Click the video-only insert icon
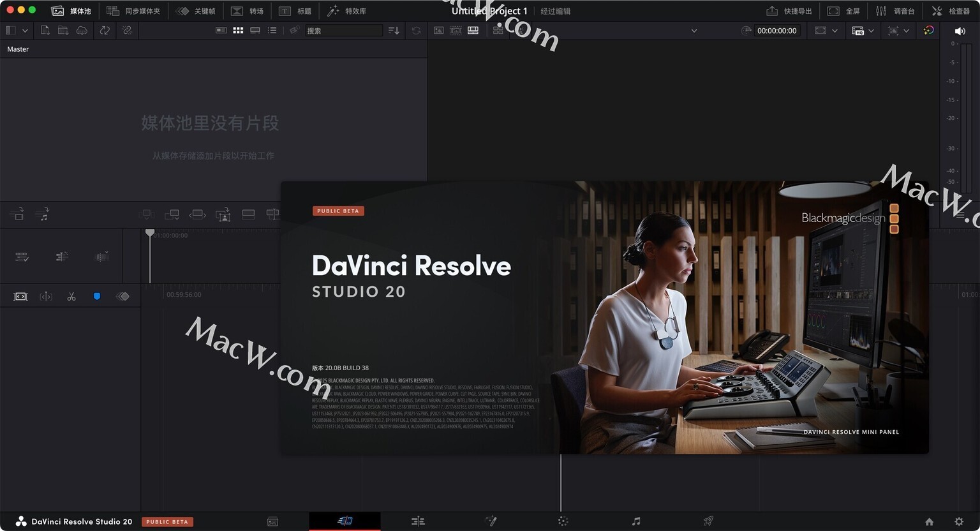980x531 pixels. tap(19, 214)
